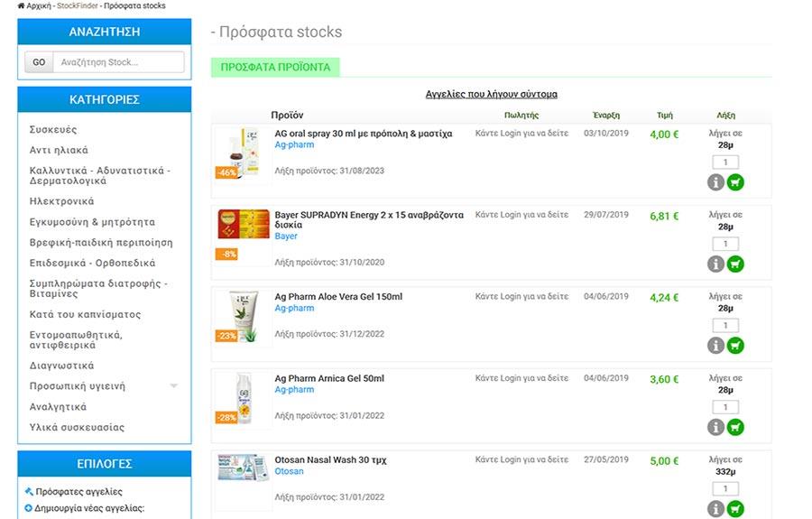Add AG oral spray to cart

[735, 182]
